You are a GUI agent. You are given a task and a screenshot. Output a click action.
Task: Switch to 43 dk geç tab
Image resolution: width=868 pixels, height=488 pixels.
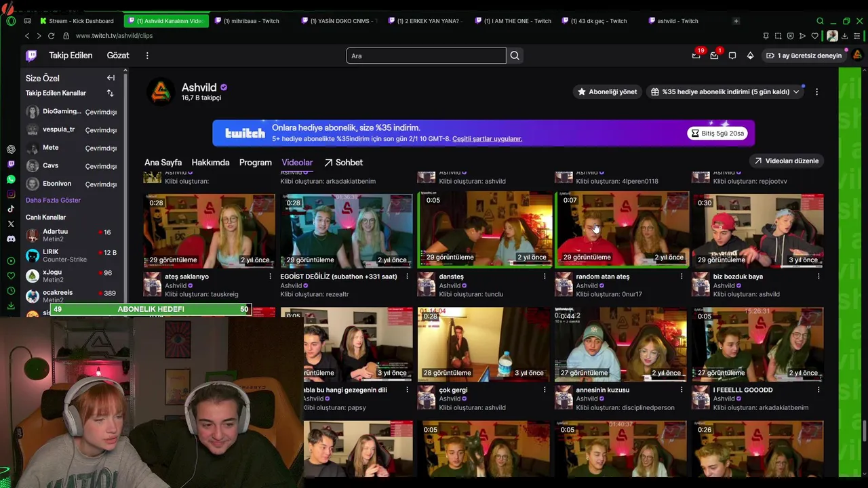pyautogui.click(x=598, y=21)
